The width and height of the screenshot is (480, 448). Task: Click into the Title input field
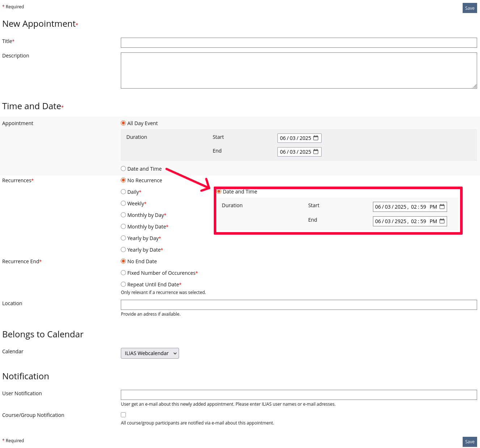tap(298, 43)
